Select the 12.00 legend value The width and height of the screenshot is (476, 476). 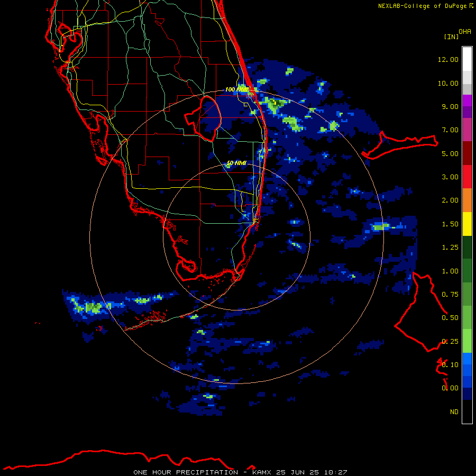tap(448, 59)
